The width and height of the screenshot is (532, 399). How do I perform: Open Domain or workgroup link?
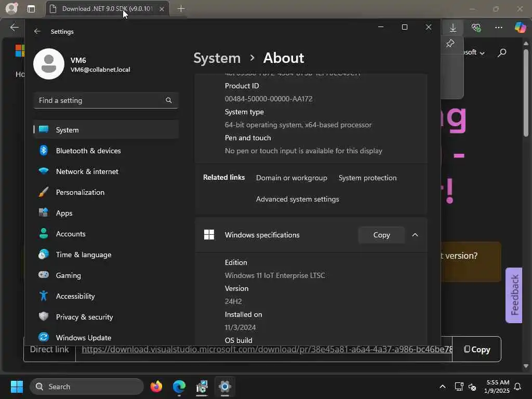pos(291,178)
